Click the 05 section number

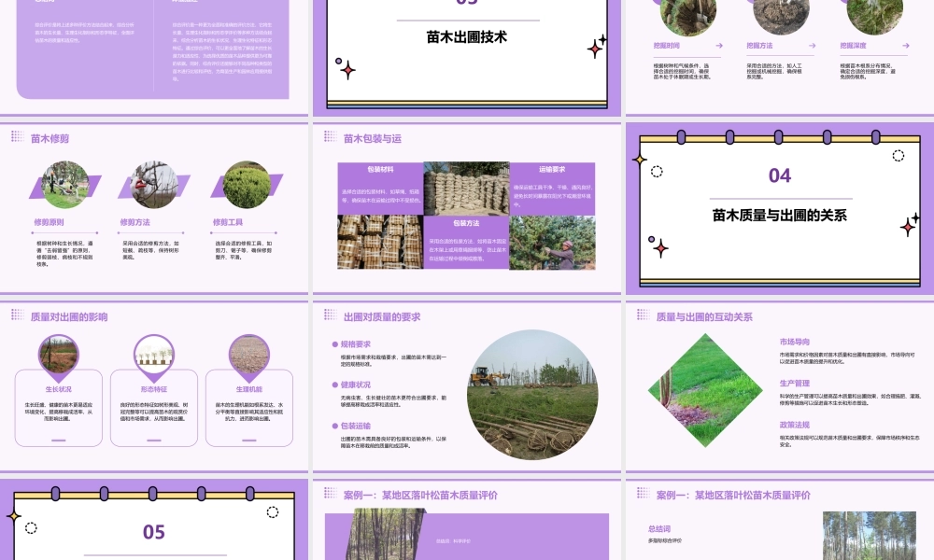(x=154, y=532)
